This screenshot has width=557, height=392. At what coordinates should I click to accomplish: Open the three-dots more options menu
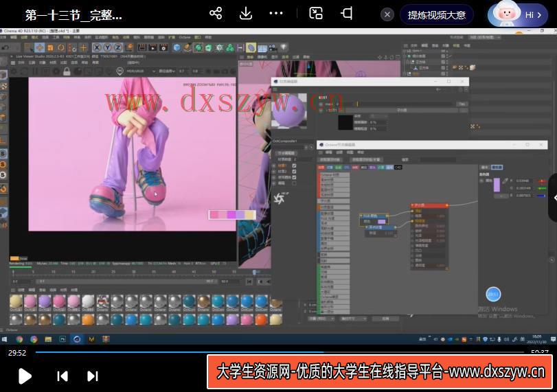[276, 14]
